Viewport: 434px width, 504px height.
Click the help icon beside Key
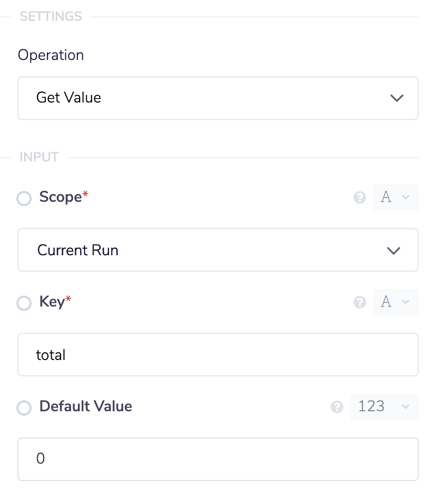pyautogui.click(x=360, y=302)
